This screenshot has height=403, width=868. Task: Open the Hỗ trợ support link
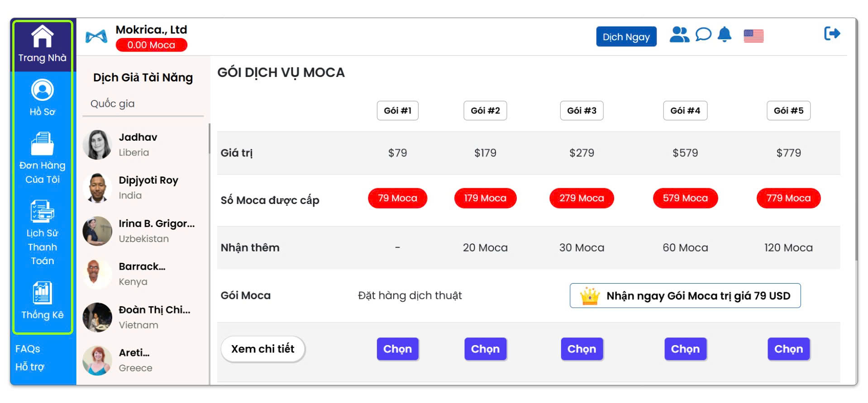pos(30,367)
